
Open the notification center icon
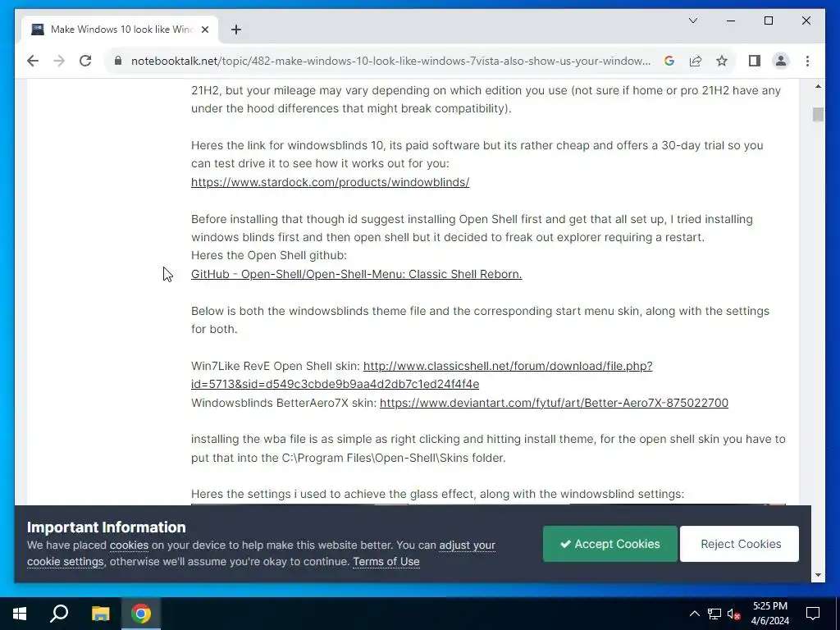(813, 614)
